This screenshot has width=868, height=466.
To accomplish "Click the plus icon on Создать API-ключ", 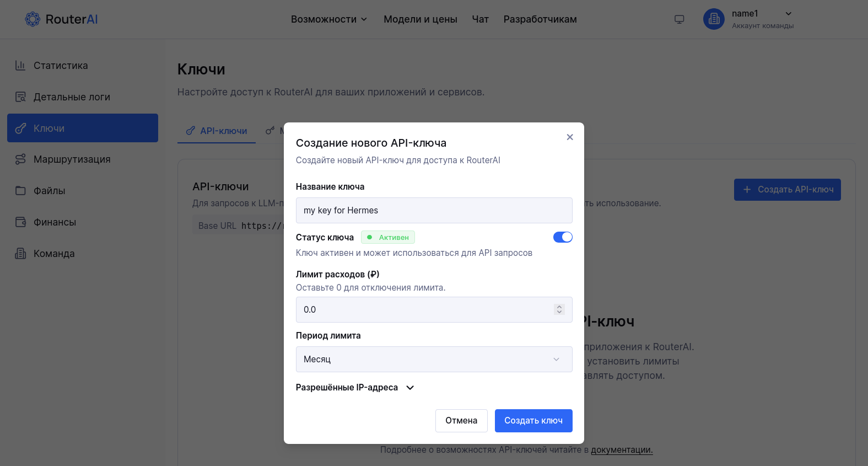I will coord(747,189).
